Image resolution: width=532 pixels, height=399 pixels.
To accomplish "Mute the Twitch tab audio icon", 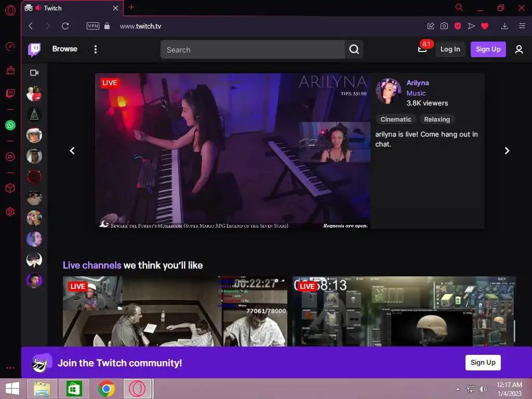I will pos(38,7).
